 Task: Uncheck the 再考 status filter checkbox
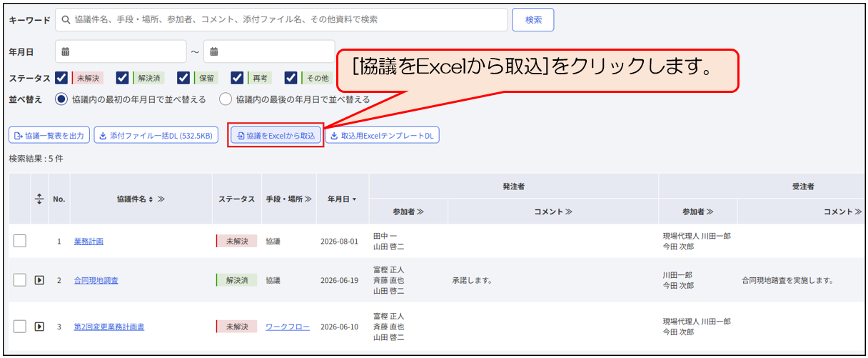pyautogui.click(x=237, y=78)
